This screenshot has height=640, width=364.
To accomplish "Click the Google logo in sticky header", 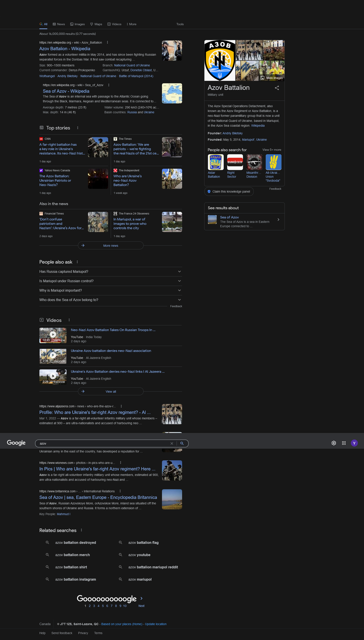I will pyautogui.click(x=16, y=443).
